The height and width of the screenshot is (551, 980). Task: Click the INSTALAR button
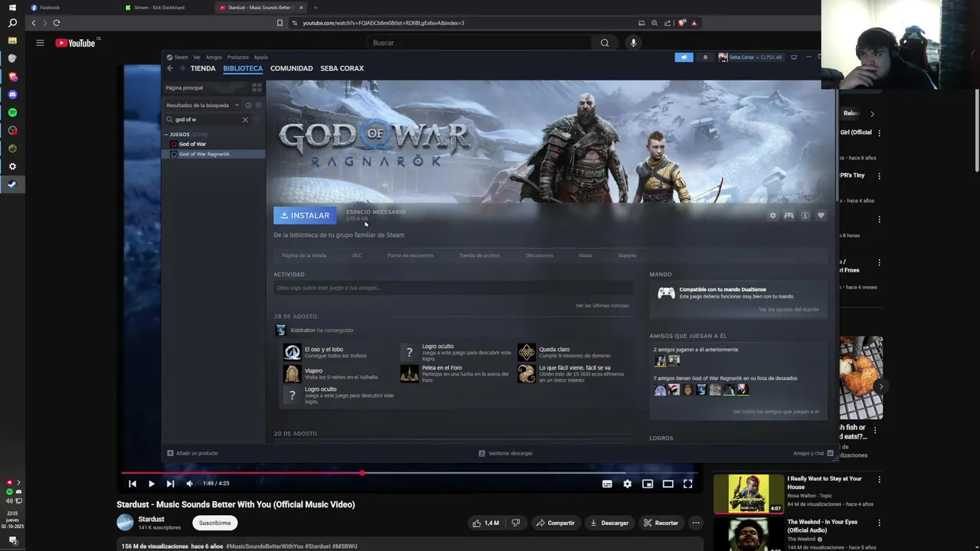pos(305,216)
